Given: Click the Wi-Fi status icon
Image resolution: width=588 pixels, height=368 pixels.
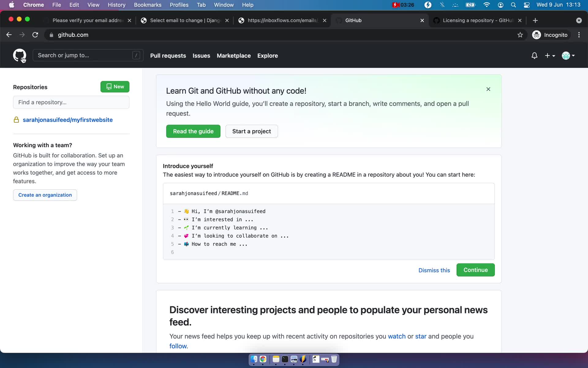Looking at the screenshot, I should (x=486, y=5).
